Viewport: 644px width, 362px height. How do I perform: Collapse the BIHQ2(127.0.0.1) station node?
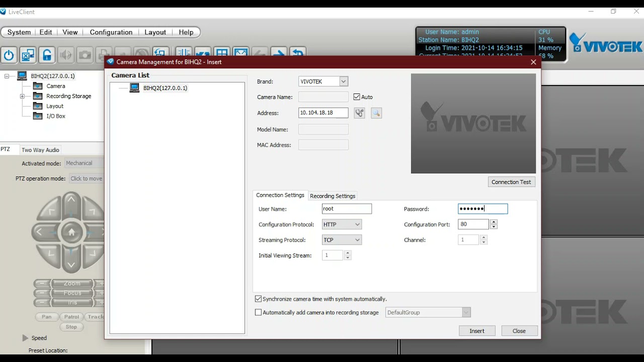[7, 76]
